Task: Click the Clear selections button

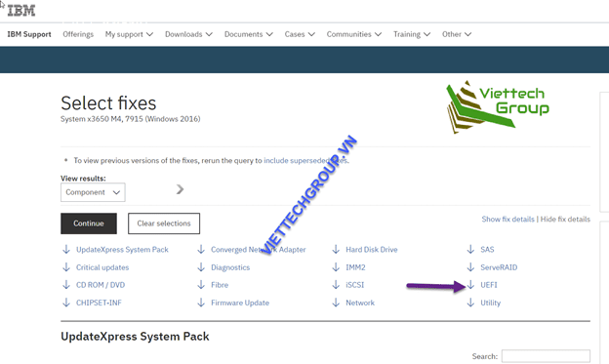Action: [164, 223]
